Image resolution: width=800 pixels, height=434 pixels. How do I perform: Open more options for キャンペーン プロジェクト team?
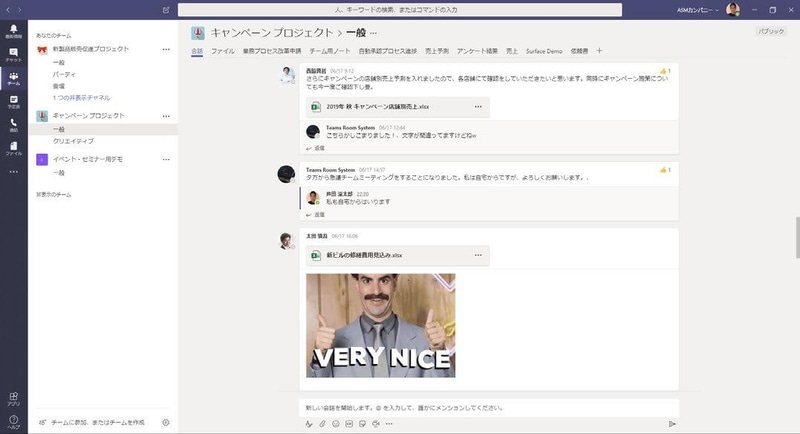[166, 116]
